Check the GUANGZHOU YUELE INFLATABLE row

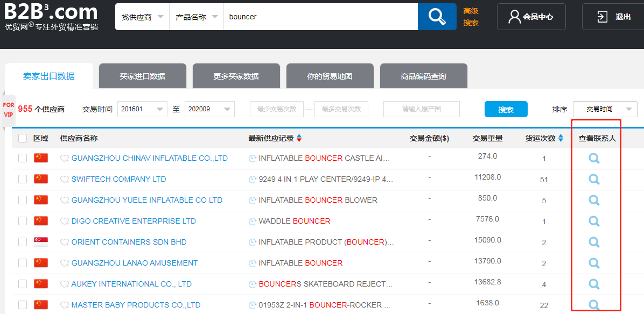point(23,200)
